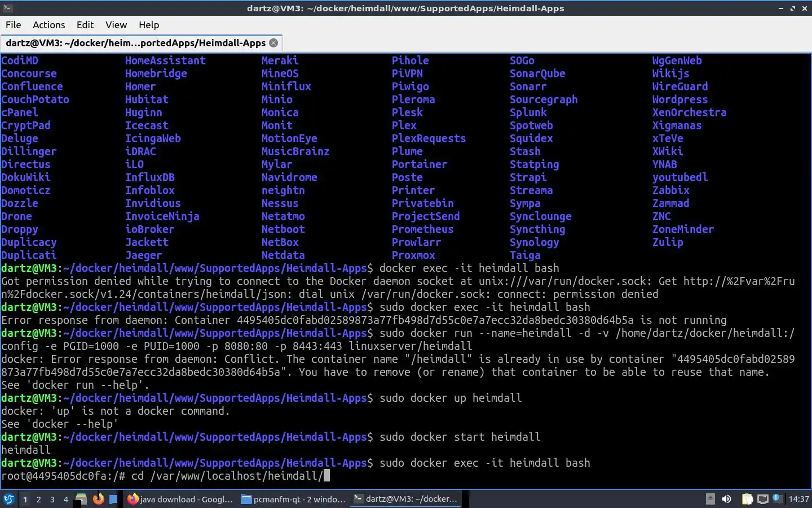Click the MusicBrainz directory name
Image resolution: width=812 pixels, height=508 pixels.
point(295,151)
